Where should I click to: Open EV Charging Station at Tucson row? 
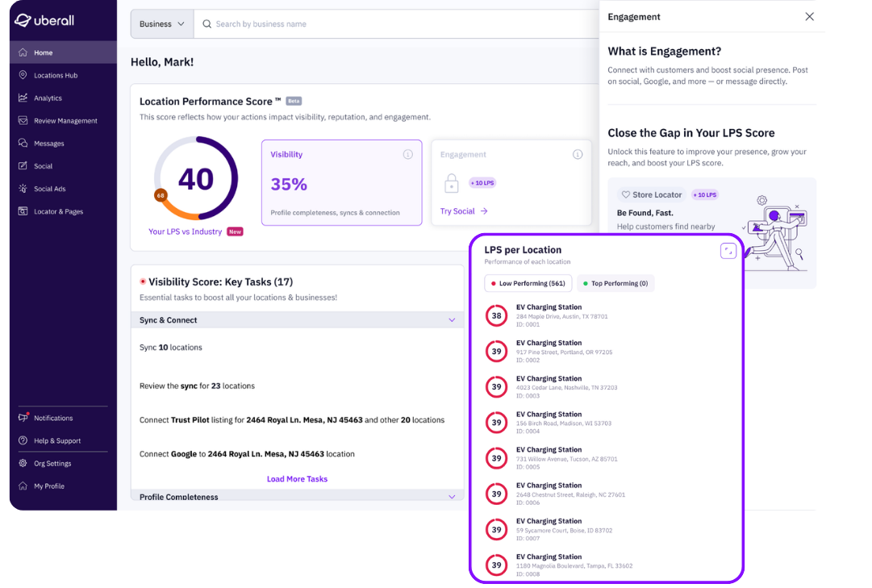click(x=606, y=458)
